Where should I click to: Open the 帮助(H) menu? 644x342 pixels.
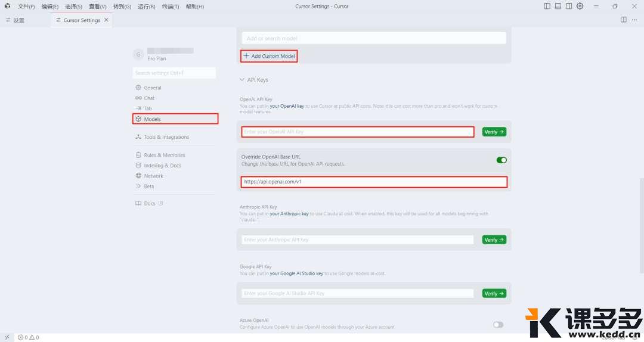pos(194,7)
